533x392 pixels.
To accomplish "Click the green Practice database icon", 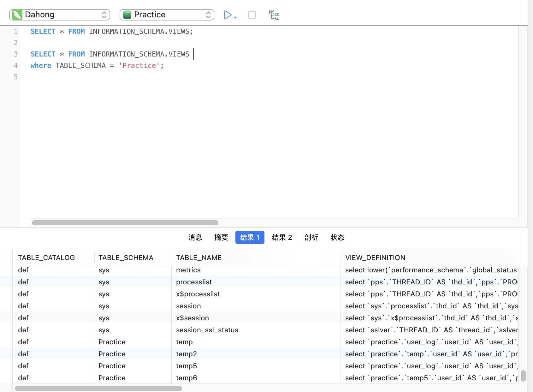I will 127,15.
